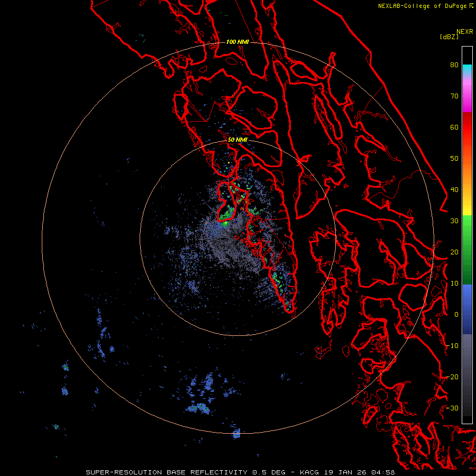Click the NEXR legend title

click(x=464, y=32)
